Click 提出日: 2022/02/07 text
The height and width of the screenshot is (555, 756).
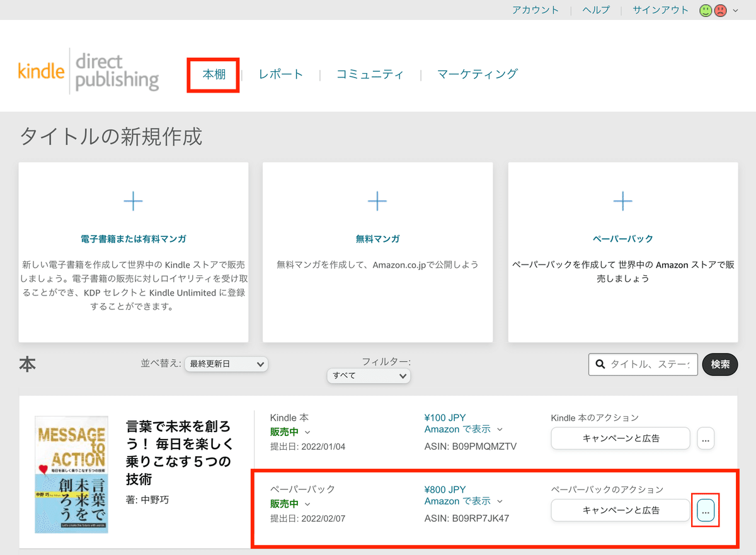(307, 518)
